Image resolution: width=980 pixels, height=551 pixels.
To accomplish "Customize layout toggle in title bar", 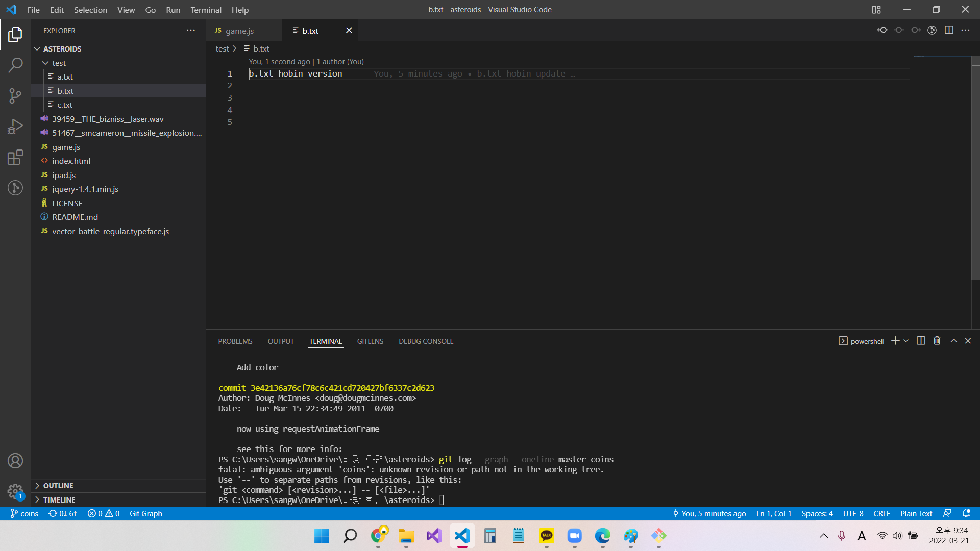I will (x=876, y=10).
